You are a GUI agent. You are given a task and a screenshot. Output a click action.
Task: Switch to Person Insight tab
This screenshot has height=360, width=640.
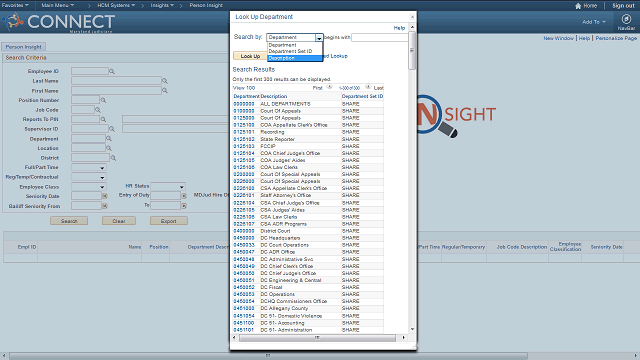pyautogui.click(x=23, y=47)
